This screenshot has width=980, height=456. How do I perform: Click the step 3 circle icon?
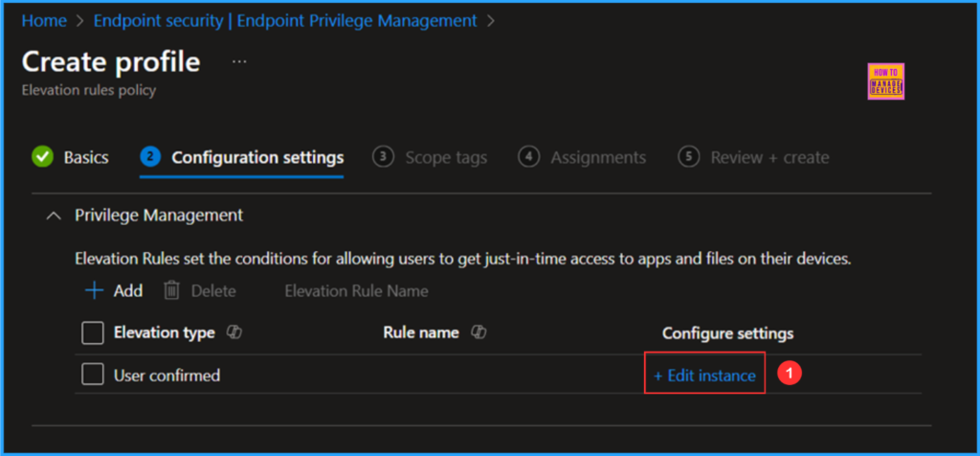pyautogui.click(x=383, y=157)
